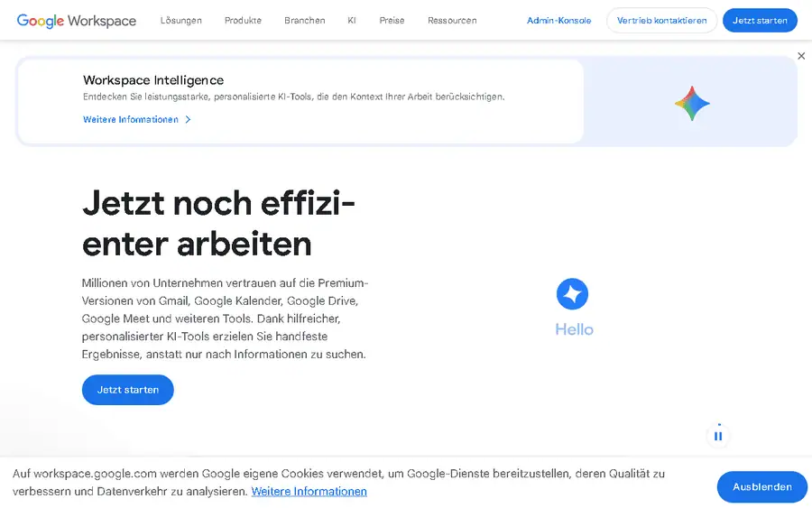Open the Ressourcen menu

[x=452, y=20]
